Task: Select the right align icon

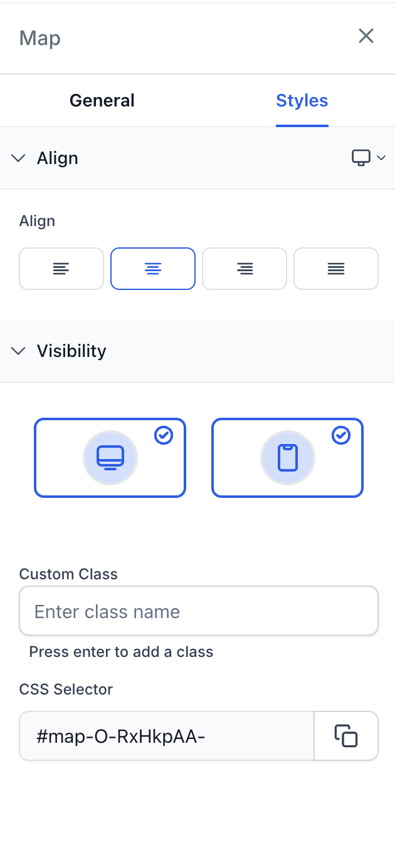Action: (x=245, y=269)
